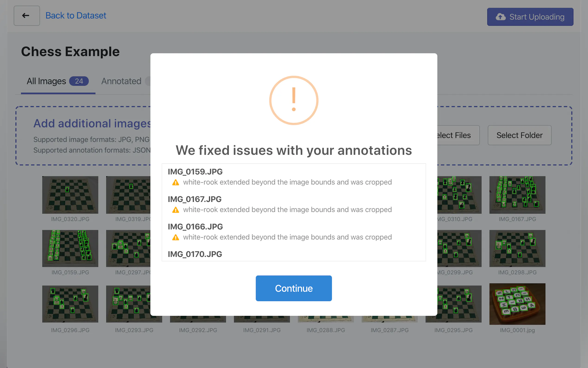Click the warning icon under IMG_0159.JPG

coord(175,182)
